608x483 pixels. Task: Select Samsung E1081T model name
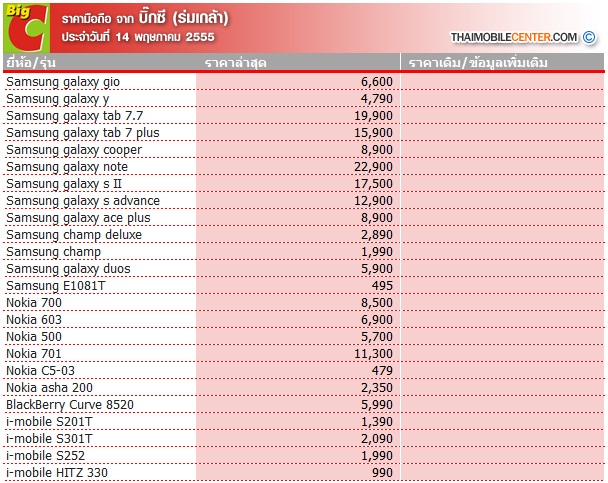click(55, 286)
